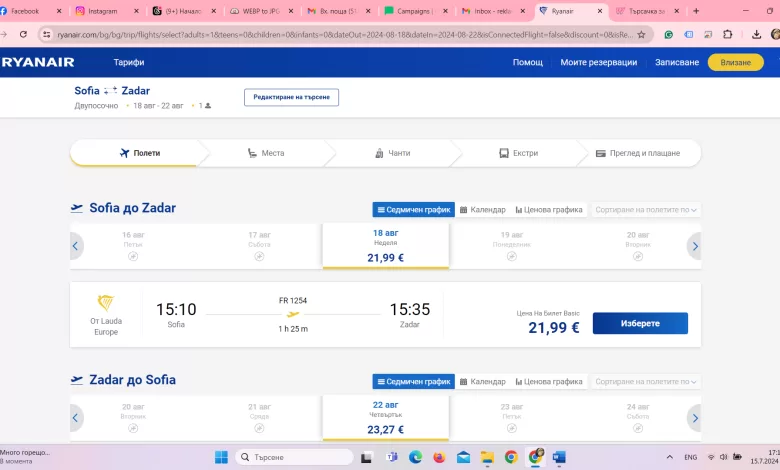The image size is (780, 470).
Task: Show hidden system tray icons
Action: [670, 457]
